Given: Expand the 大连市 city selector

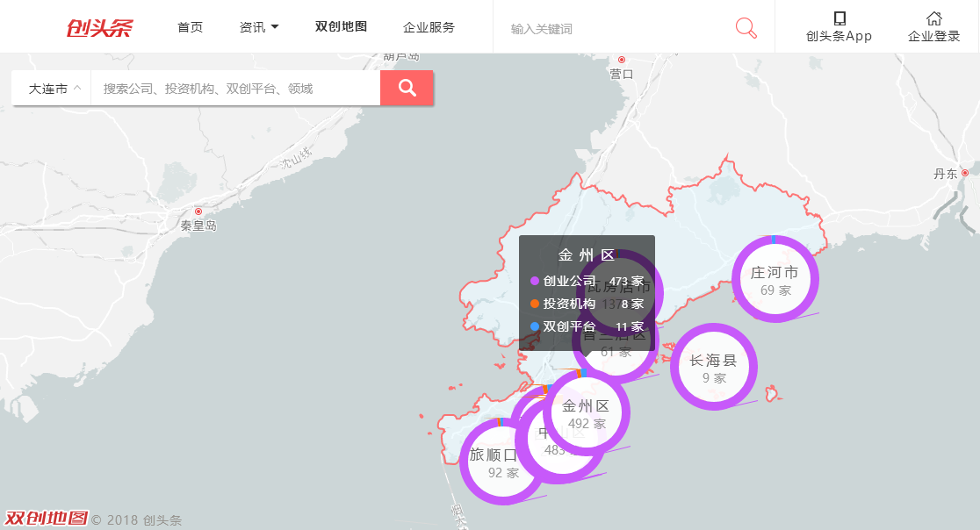Looking at the screenshot, I should (x=51, y=88).
